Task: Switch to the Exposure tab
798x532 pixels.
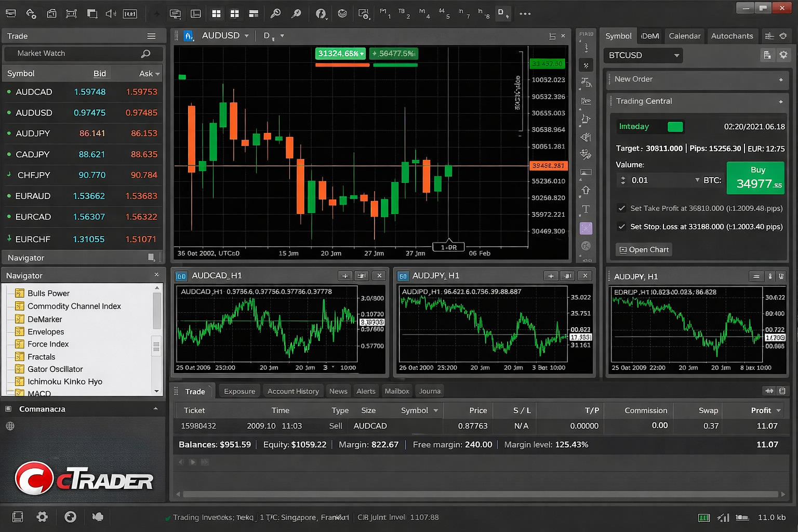Action: point(240,391)
